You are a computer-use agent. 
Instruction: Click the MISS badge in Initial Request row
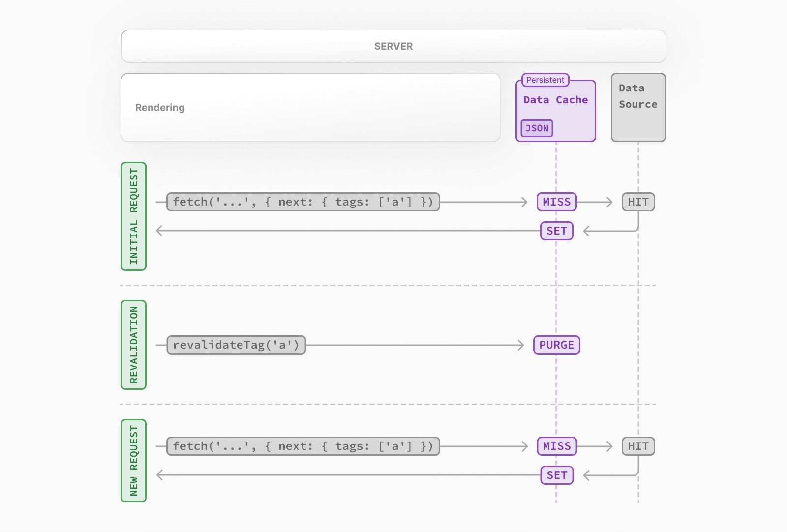556,202
